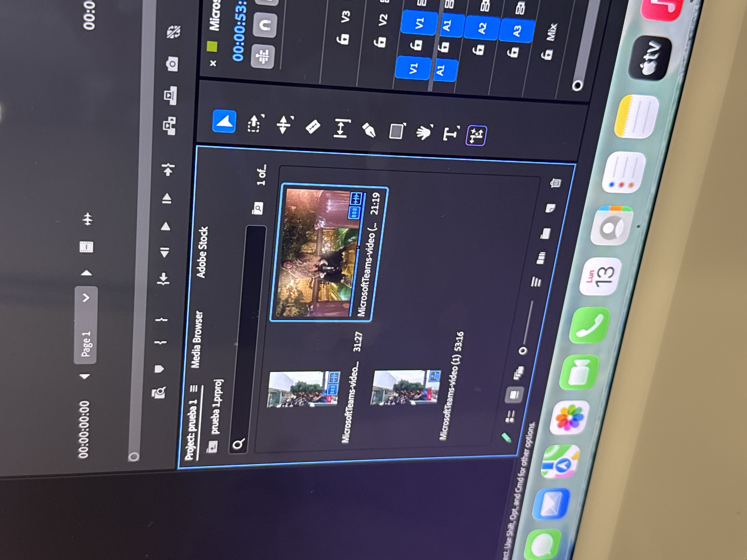Select the Razor tool

pyautogui.click(x=313, y=127)
